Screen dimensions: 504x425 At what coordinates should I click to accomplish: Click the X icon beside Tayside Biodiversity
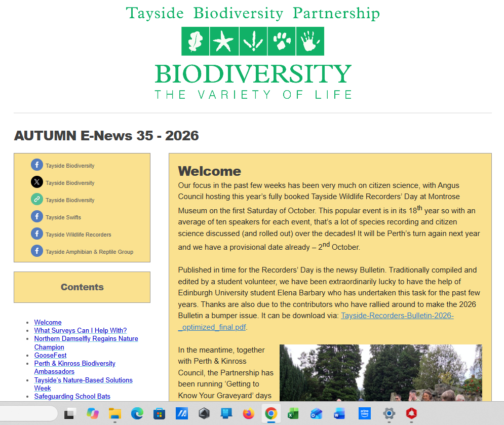pyautogui.click(x=37, y=182)
